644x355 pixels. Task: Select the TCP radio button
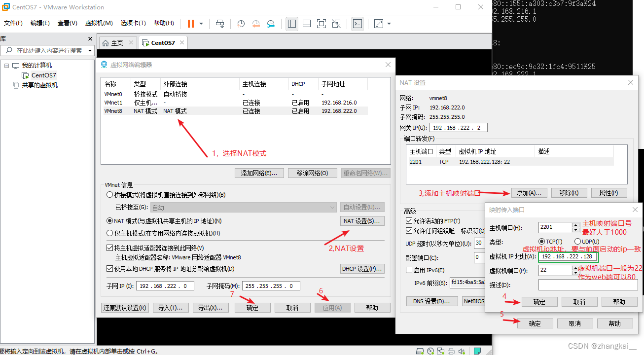point(542,242)
